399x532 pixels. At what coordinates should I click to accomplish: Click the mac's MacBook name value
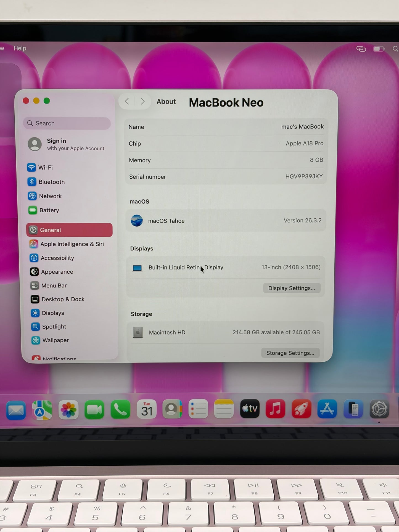[302, 127]
